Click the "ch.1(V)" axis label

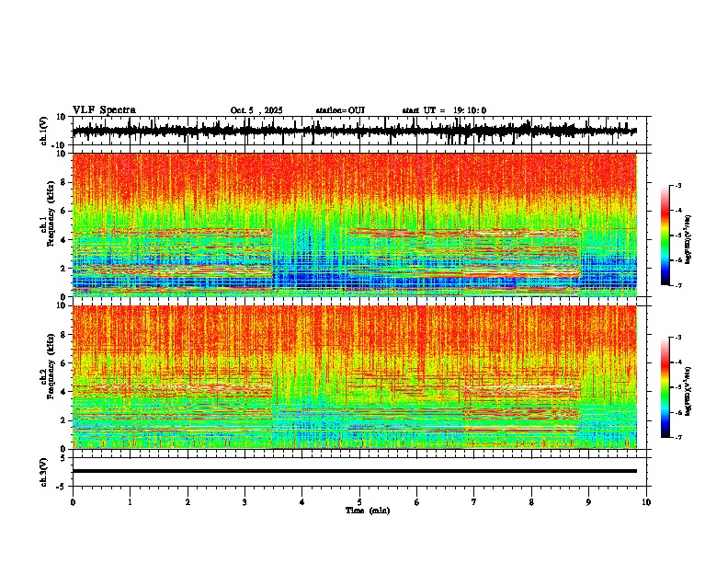(44, 131)
